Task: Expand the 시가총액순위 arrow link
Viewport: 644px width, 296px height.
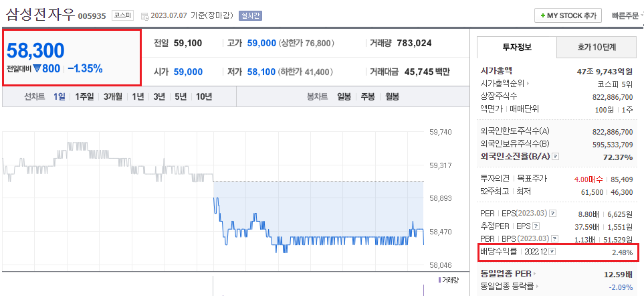Action: 528,84
